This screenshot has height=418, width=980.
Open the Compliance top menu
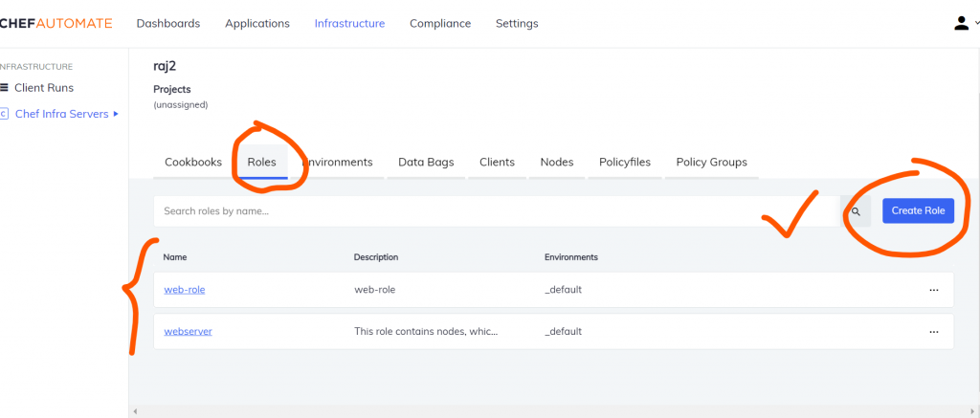440,24
